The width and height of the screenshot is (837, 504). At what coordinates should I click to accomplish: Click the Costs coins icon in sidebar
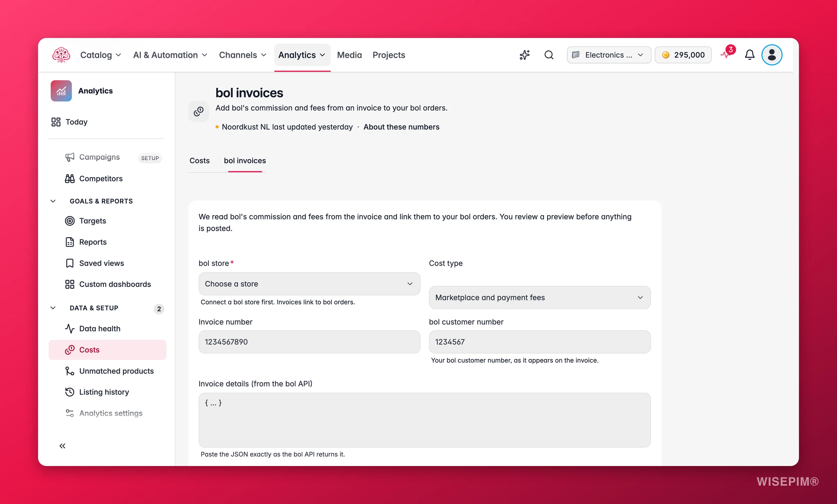(x=70, y=350)
